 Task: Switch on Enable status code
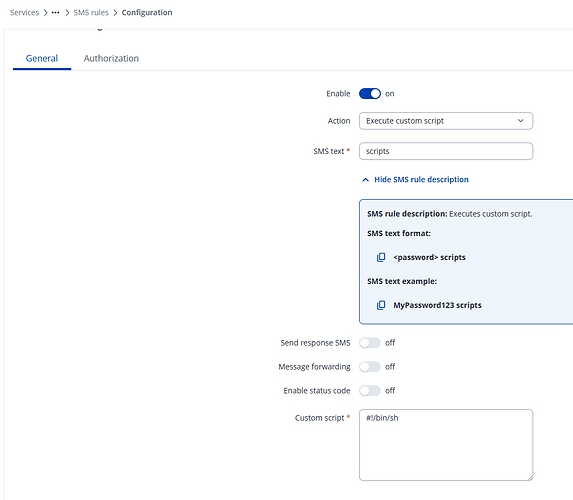[x=370, y=391]
